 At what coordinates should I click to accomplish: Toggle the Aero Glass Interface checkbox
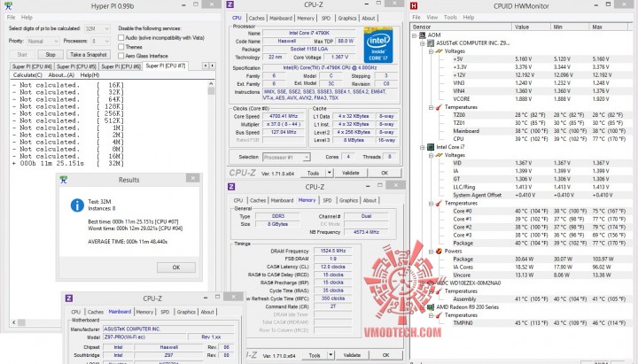(121, 56)
